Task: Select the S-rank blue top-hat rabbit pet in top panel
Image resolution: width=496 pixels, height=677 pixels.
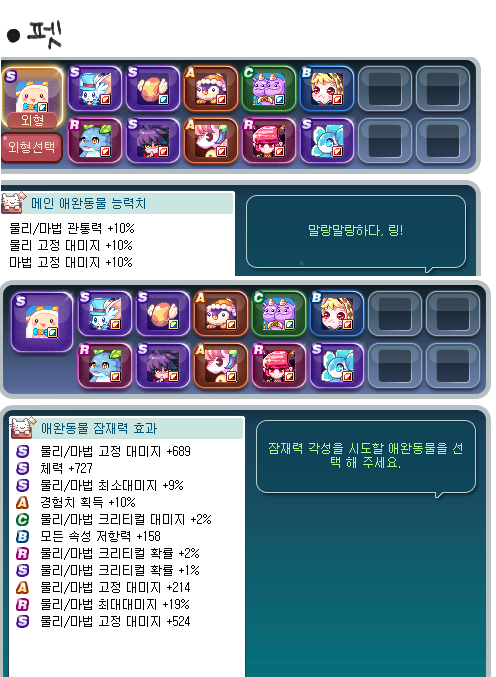Action: pos(95,89)
